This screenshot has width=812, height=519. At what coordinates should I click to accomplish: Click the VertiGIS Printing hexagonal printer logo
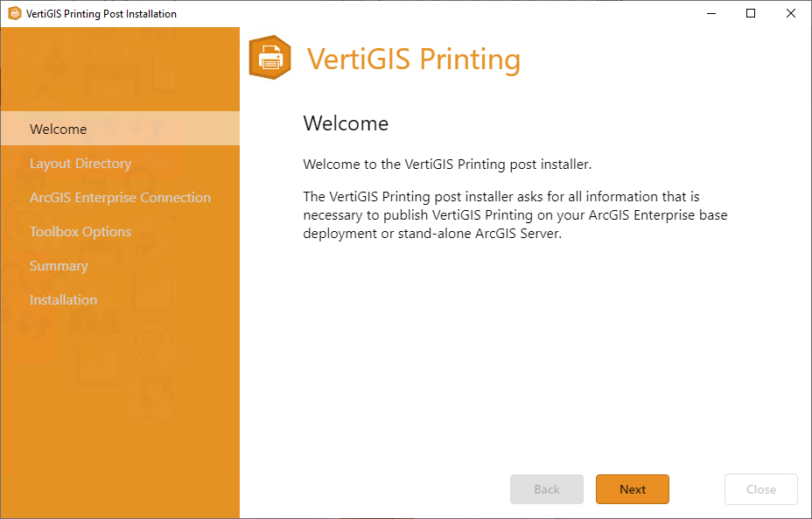pyautogui.click(x=269, y=58)
